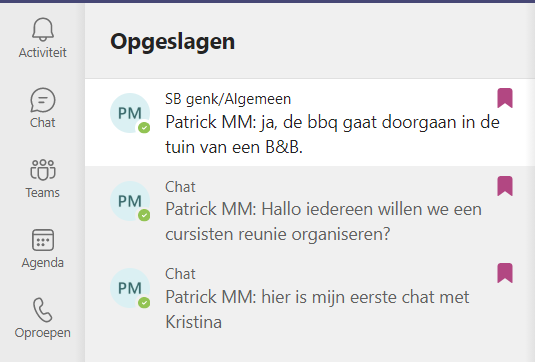Screen dimensions: 535x362
Task: Open saved message 'hier is mijn eerste chat'
Action: [310, 297]
